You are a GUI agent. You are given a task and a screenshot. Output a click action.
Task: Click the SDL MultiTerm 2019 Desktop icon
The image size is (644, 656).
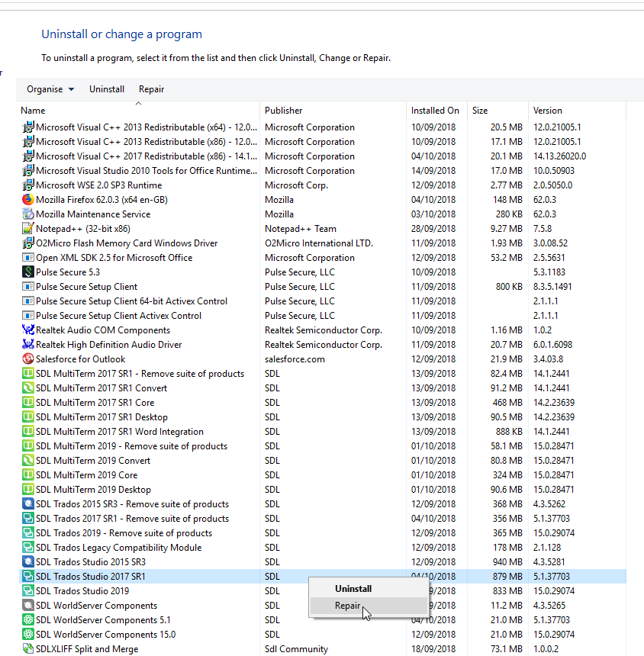coord(28,490)
